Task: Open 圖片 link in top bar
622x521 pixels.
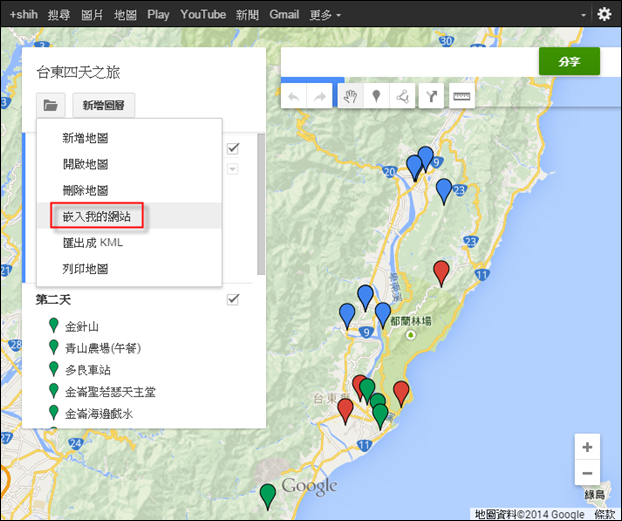Action: click(92, 15)
